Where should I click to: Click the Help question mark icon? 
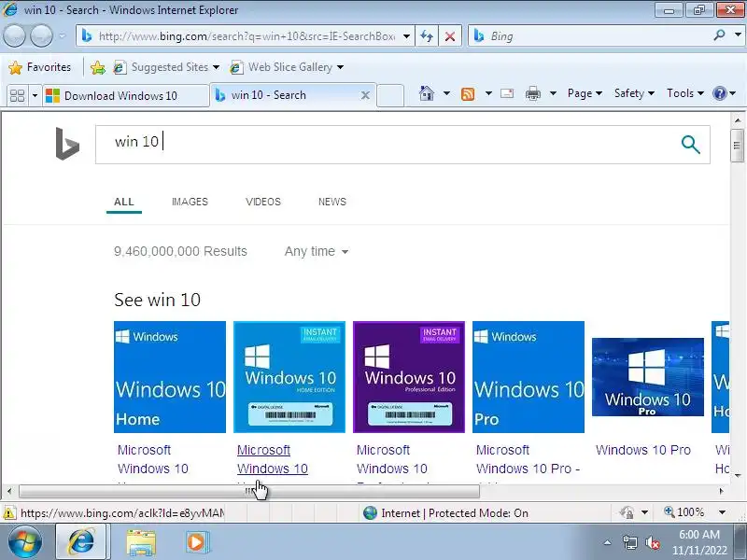[719, 93]
